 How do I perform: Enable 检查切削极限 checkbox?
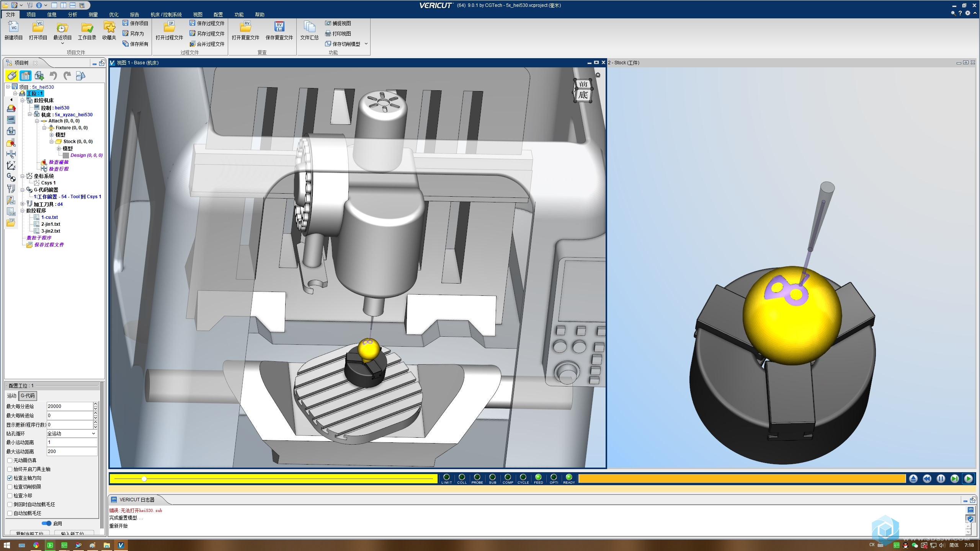[x=10, y=487]
